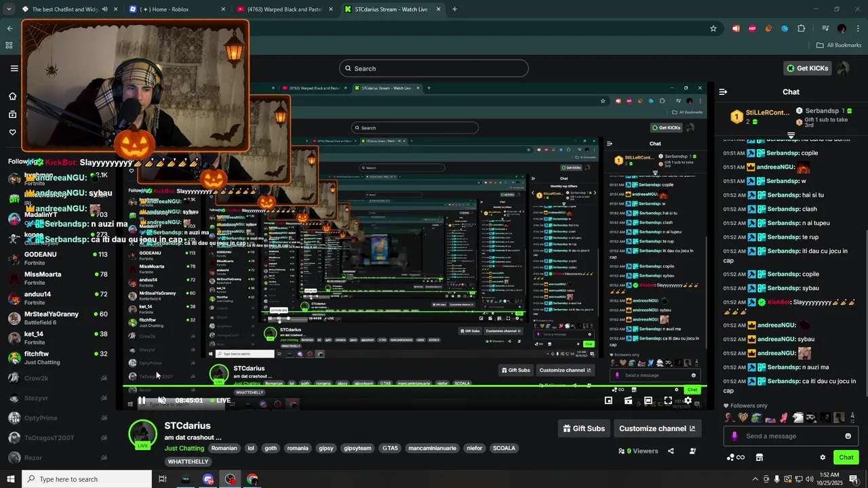Open the hamburger menu in Kick header
The width and height of the screenshot is (868, 488).
point(14,68)
